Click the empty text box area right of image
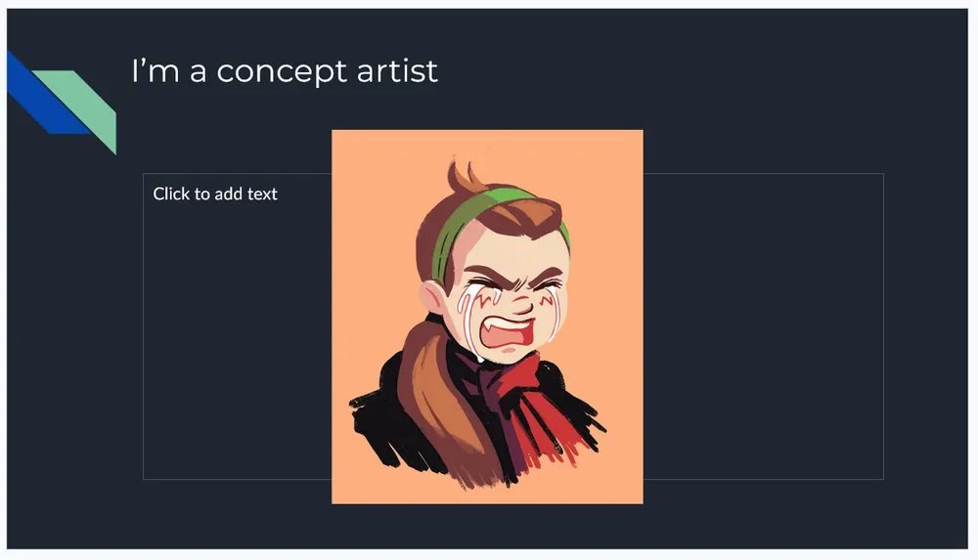Viewport: 978px width, 560px height. pyautogui.click(x=763, y=326)
